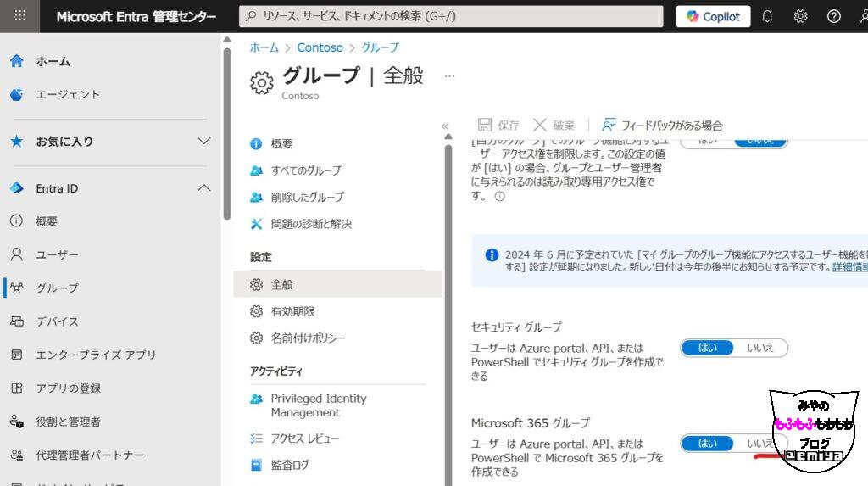Click the 保存 save button
Viewport: 868px width, 486px height.
pos(498,126)
